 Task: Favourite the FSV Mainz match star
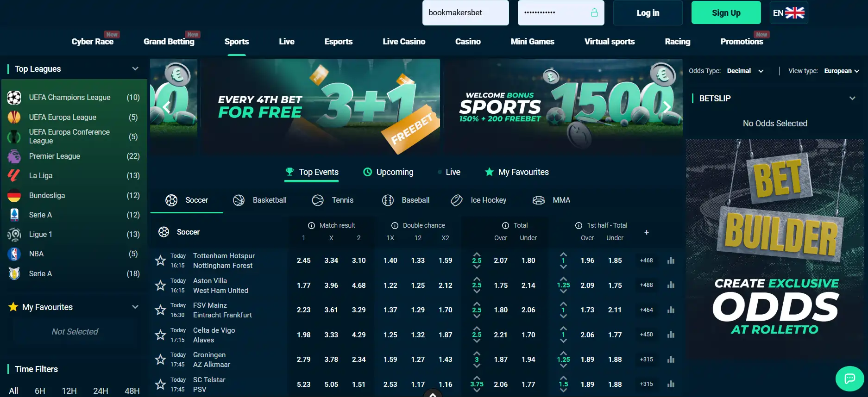[x=160, y=310]
